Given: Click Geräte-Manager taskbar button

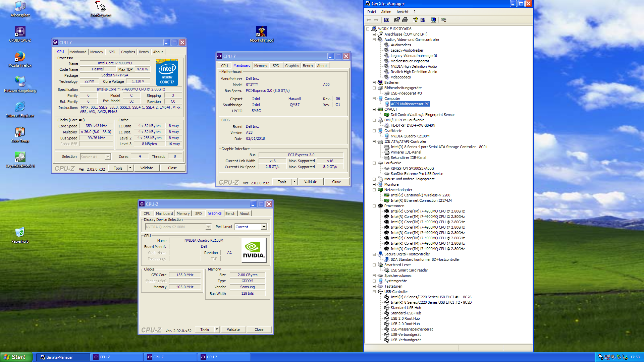Looking at the screenshot, I should pos(63,357).
